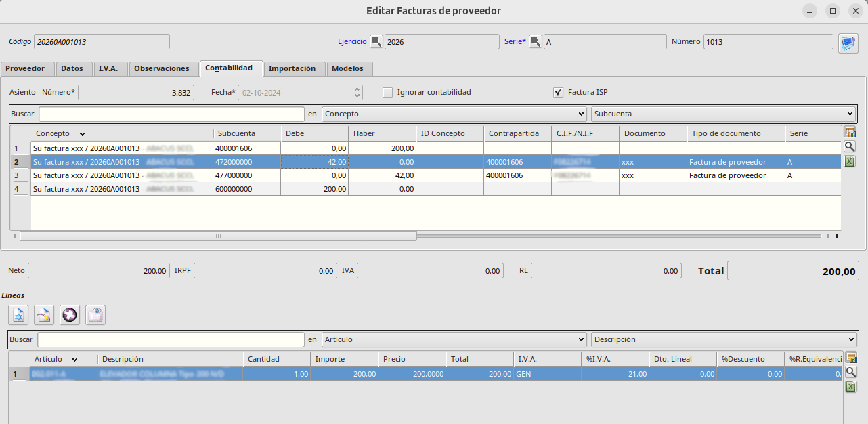Click the upper Buscar input in Contabilidad
Screen dimensions: 868x424
click(x=172, y=114)
